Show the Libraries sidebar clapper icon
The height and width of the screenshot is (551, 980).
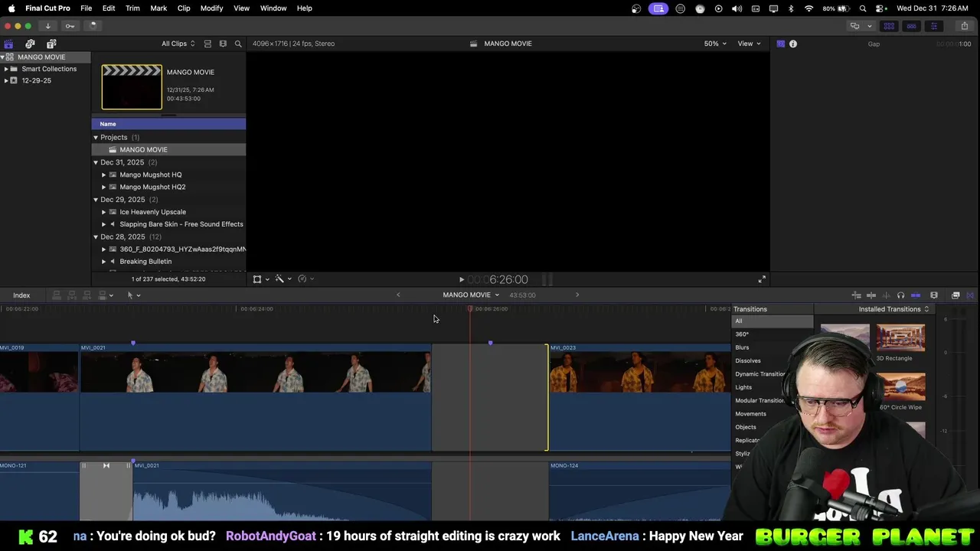(8, 44)
